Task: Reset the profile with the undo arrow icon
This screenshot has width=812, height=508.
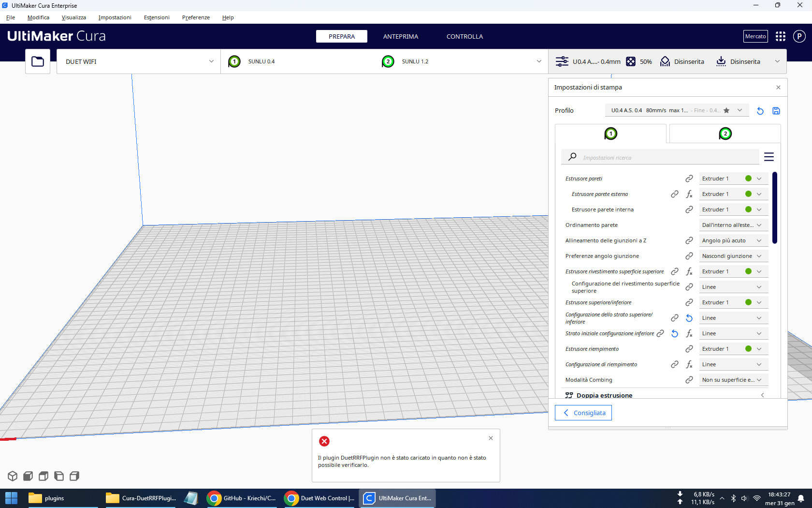Action: tap(760, 111)
